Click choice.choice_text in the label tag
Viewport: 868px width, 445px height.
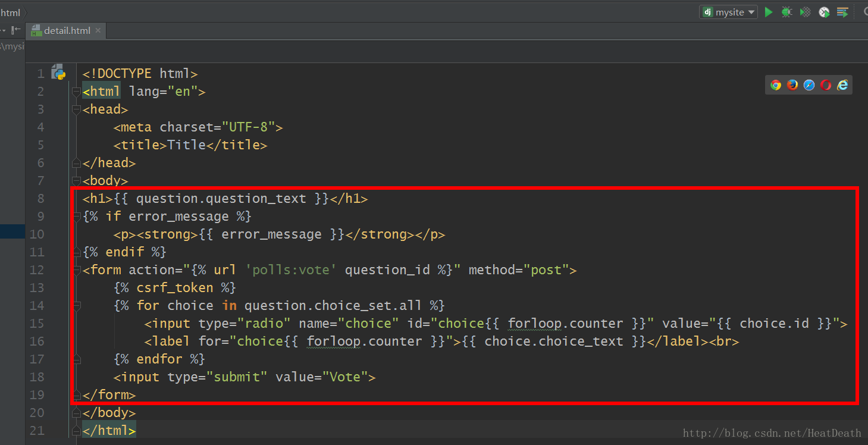click(554, 341)
